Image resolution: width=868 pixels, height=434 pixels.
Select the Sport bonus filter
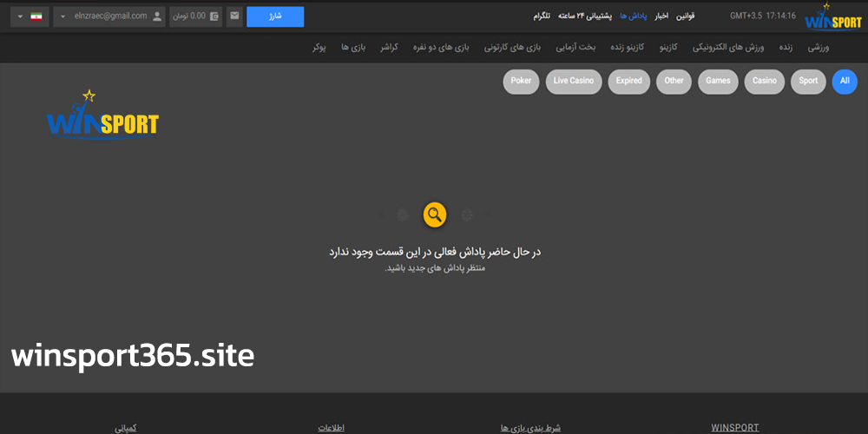[x=808, y=82]
